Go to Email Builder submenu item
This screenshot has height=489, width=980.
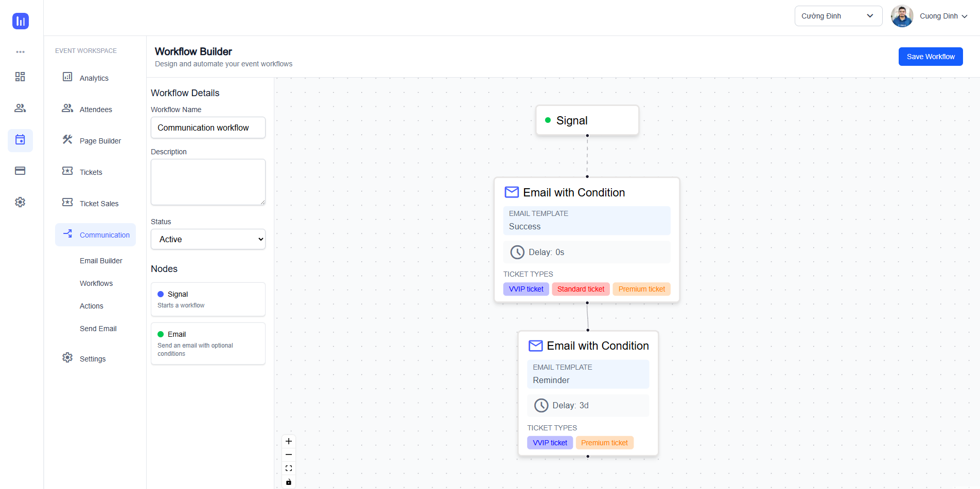(101, 261)
